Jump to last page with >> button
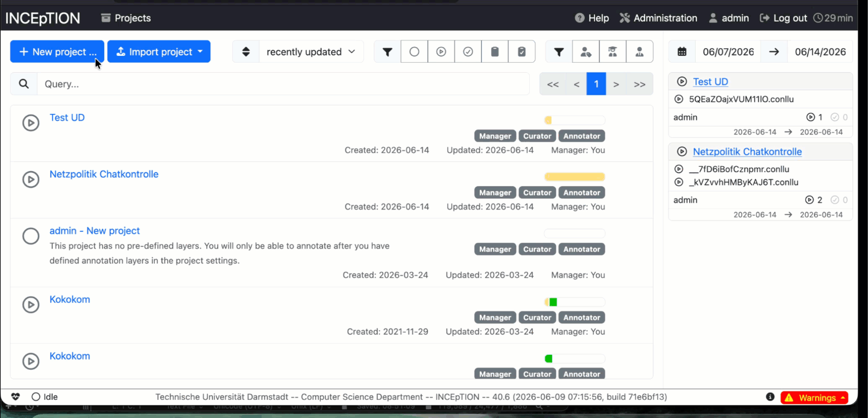This screenshot has width=868, height=418. click(640, 84)
